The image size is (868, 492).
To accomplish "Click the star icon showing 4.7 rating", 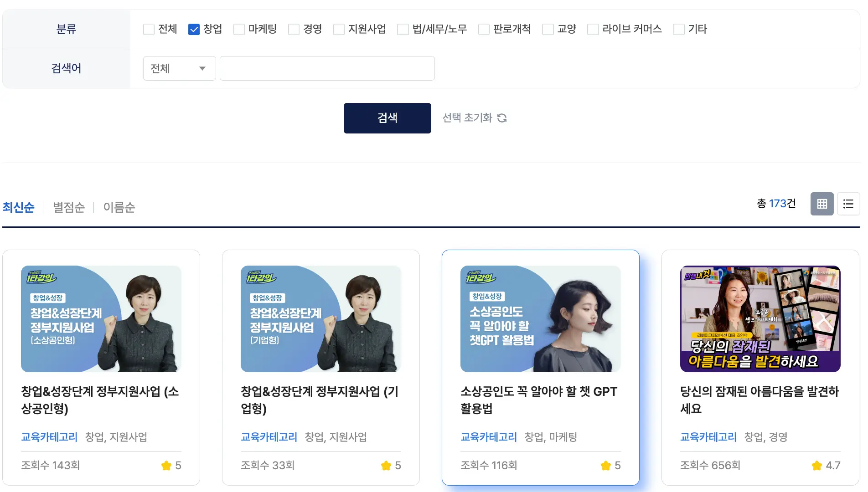I will click(816, 466).
